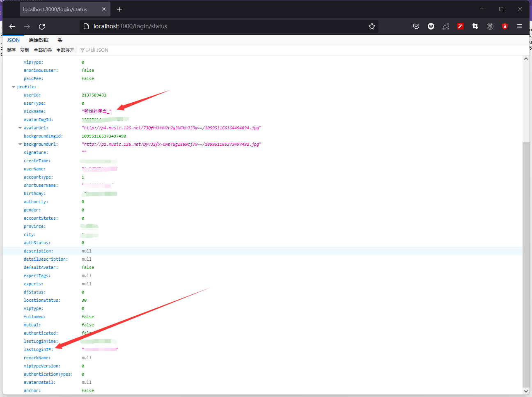Click the scrollbar up arrow
This screenshot has width=532, height=397.
[526, 59]
